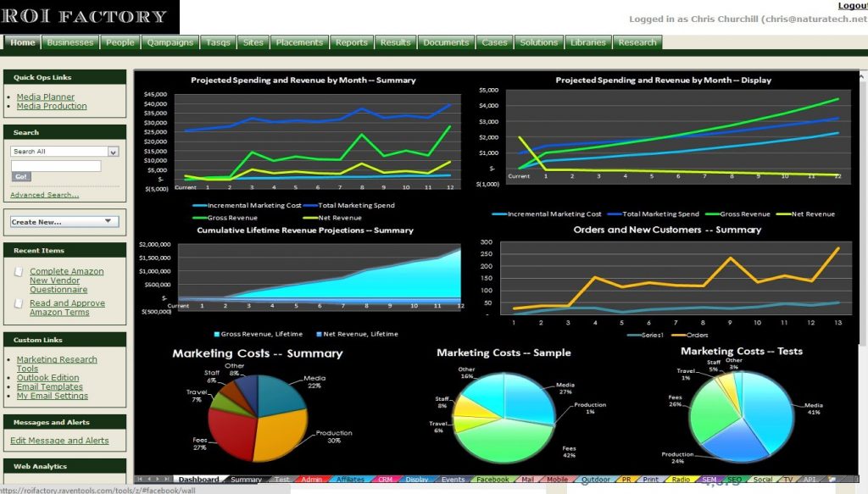Switch to the Summary sheet tab
868x494 pixels.
(247, 480)
